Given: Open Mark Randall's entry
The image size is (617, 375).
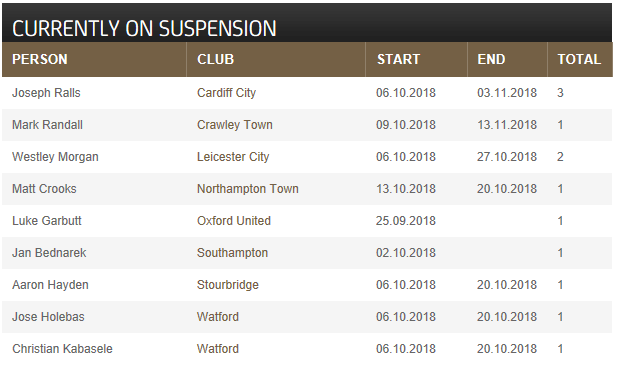Looking at the screenshot, I should (x=48, y=125).
